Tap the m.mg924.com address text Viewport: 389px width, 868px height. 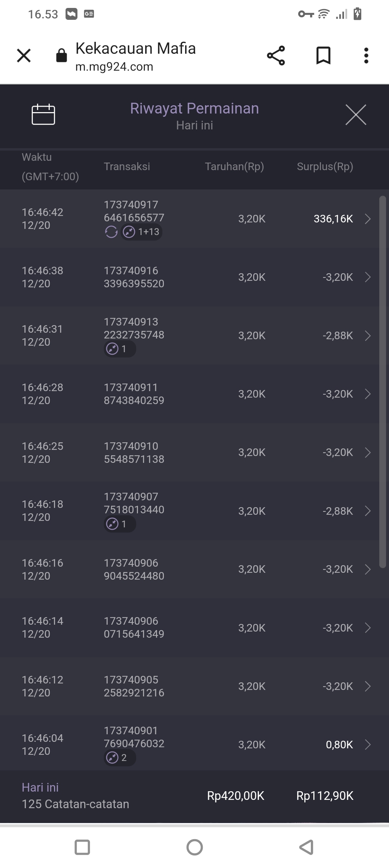(x=114, y=67)
